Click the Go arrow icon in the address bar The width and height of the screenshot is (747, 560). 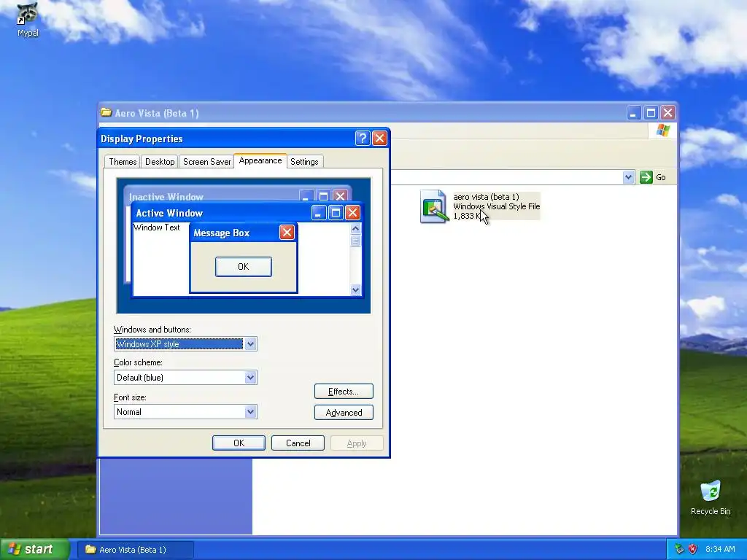pos(646,177)
